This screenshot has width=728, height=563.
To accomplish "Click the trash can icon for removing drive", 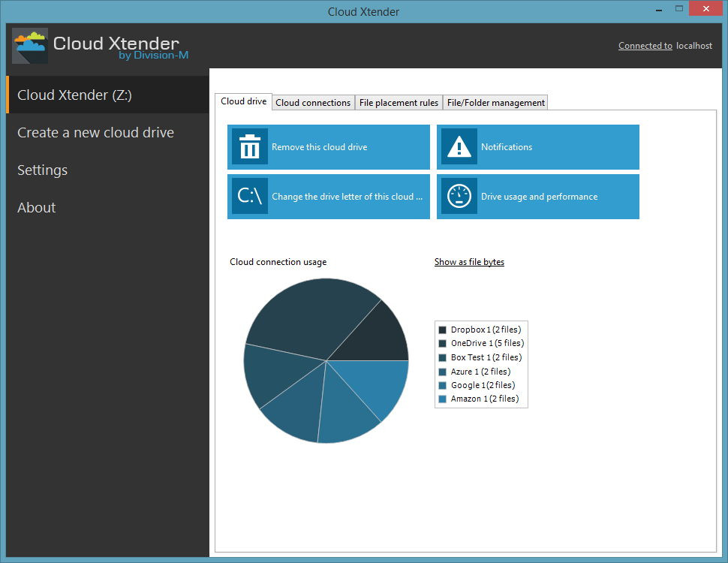I will pos(250,147).
